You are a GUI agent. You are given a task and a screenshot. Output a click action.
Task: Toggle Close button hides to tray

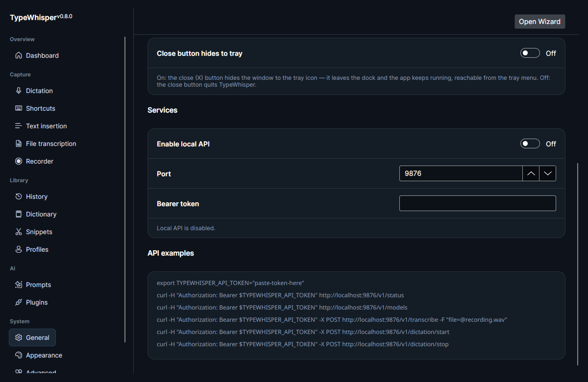(x=530, y=53)
